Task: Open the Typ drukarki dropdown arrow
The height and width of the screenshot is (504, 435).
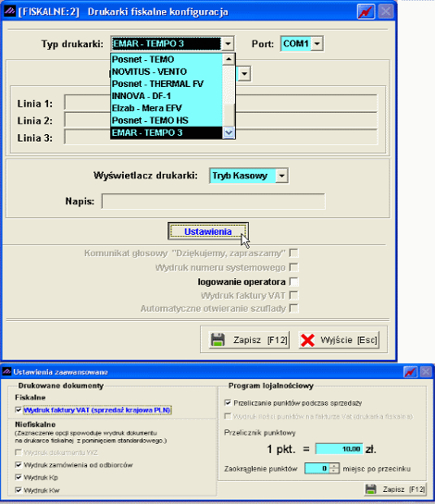Action: (228, 43)
